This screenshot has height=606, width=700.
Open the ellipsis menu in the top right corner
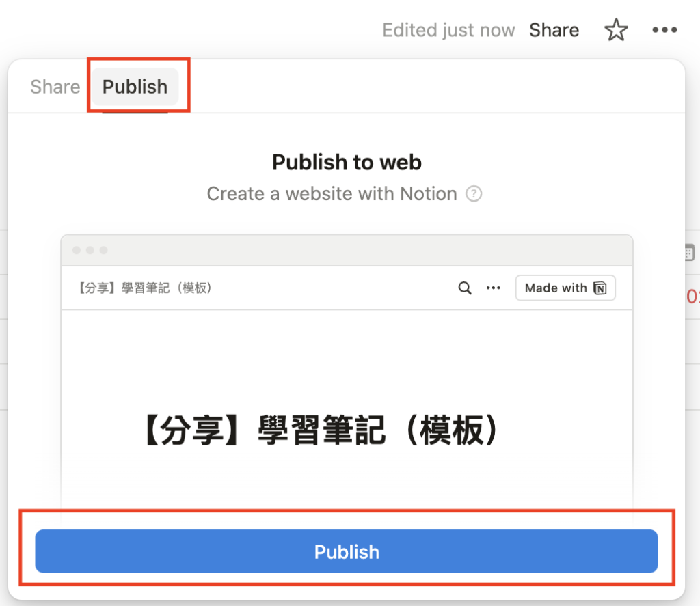point(664,30)
